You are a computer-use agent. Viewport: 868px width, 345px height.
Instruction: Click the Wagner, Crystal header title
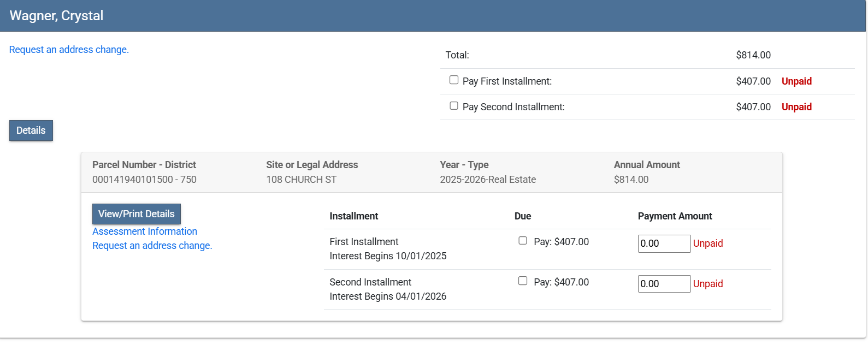coord(56,16)
